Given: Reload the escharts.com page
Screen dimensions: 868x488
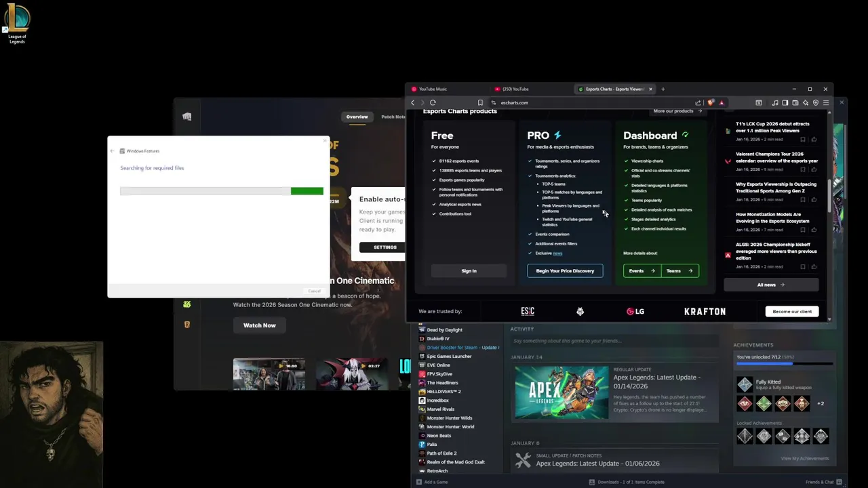Looking at the screenshot, I should point(433,102).
